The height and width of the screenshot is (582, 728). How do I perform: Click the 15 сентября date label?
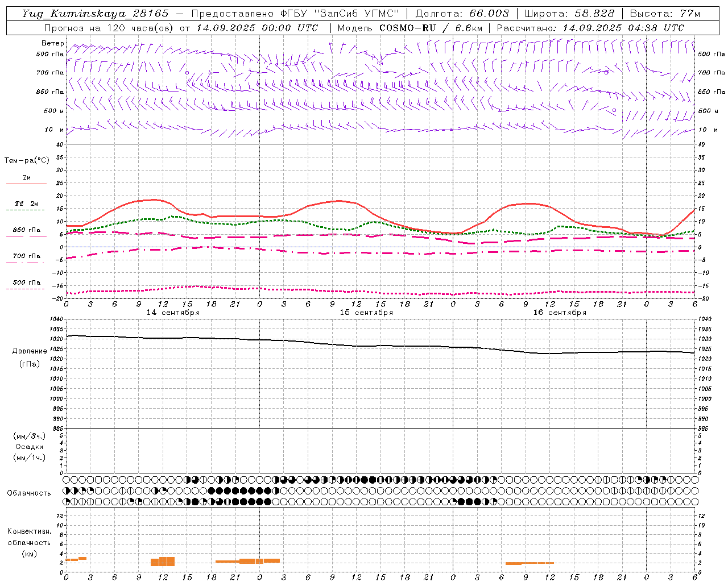click(x=366, y=313)
